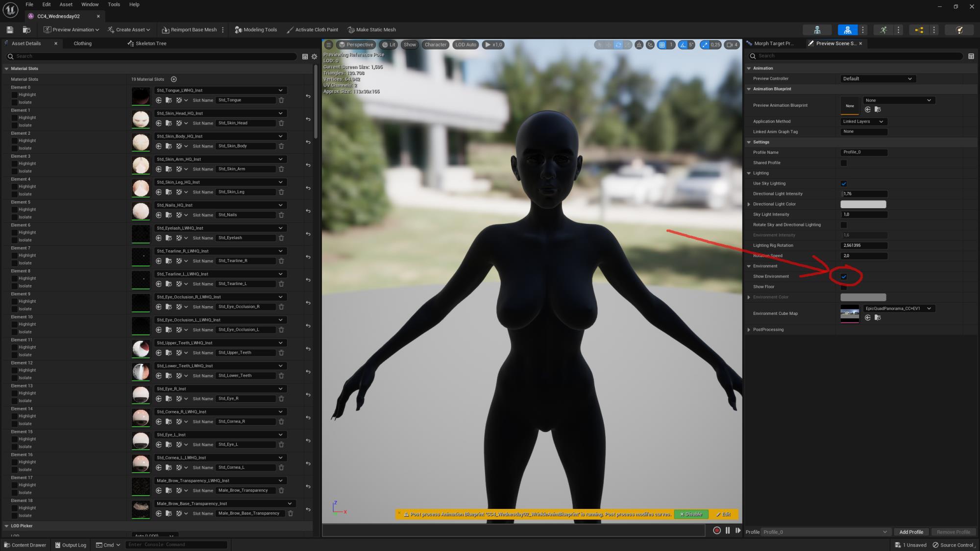Disable post process Animation Blueprint
Image resolution: width=980 pixels, height=551 pixels.
pos(691,514)
